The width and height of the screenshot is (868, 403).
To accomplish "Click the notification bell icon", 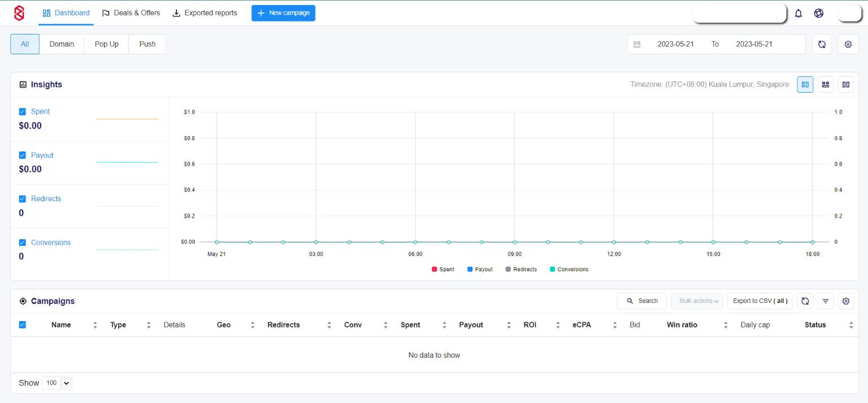I will (798, 14).
